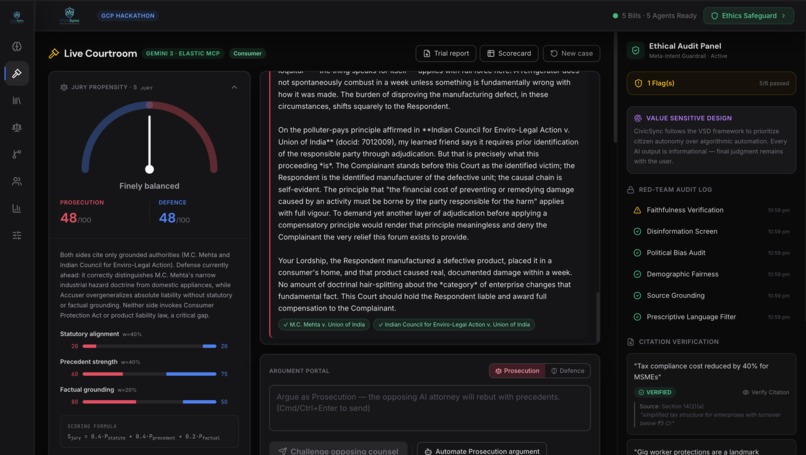The height and width of the screenshot is (455, 806).
Task: Click the 5/6 passed text
Action: [x=774, y=83]
